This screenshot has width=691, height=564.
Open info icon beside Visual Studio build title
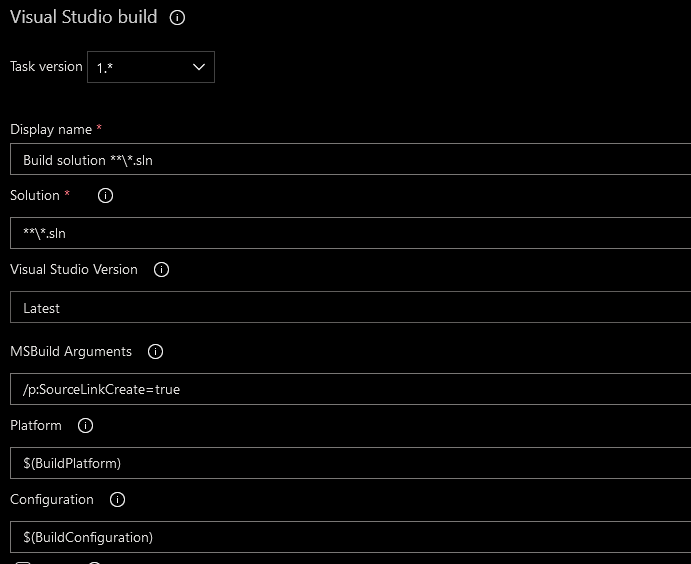point(177,18)
